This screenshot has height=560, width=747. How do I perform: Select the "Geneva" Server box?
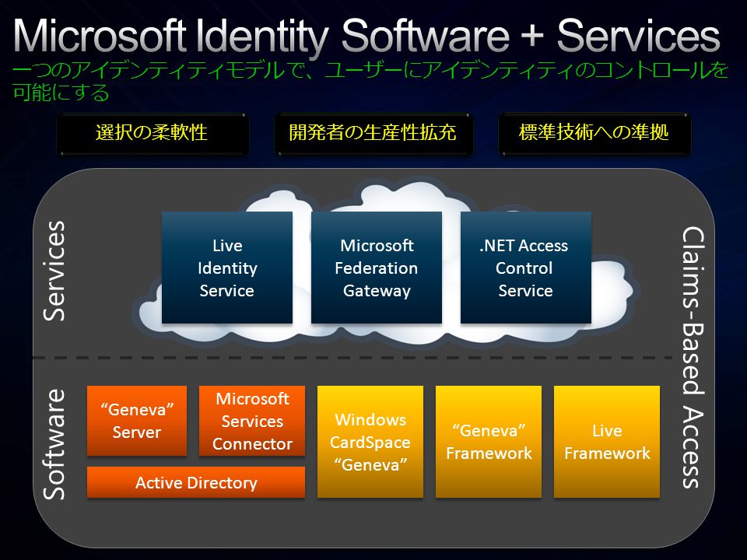pos(137,421)
